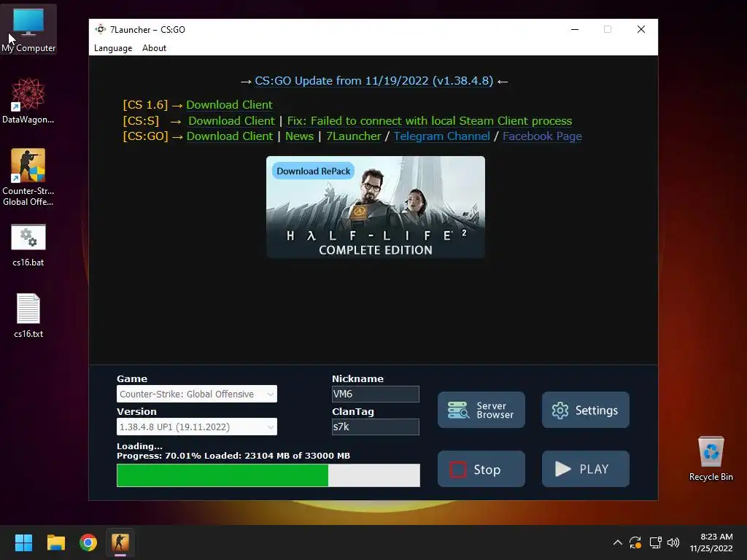
Task: Expand the Version dropdown
Action: point(197,427)
